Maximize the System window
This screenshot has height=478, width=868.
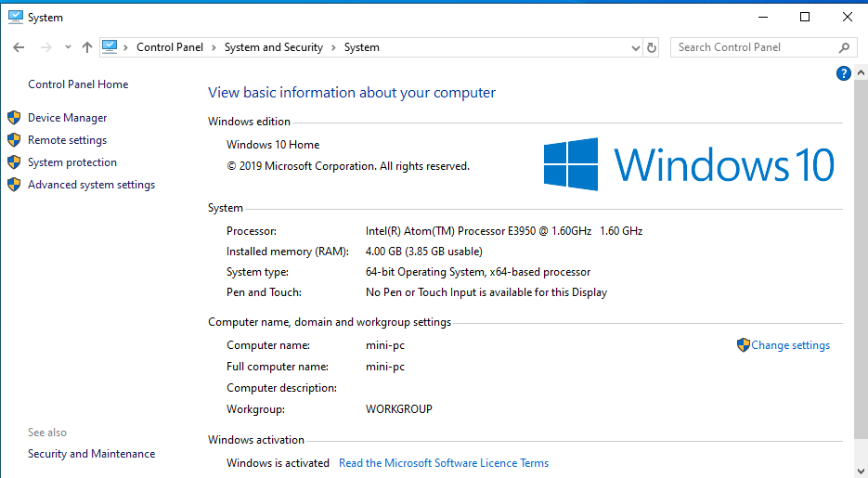point(805,17)
